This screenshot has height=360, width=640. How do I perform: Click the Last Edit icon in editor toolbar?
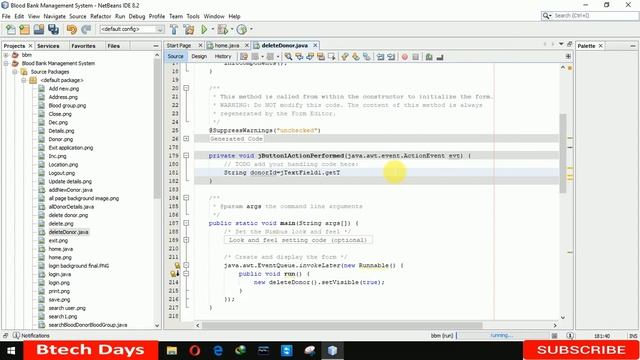pyautogui.click(x=244, y=57)
